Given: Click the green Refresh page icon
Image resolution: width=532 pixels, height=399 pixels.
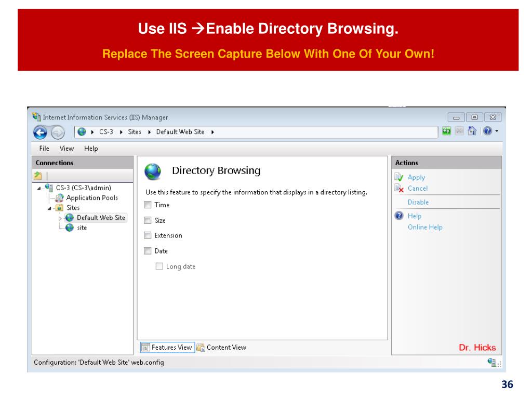Looking at the screenshot, I should pyautogui.click(x=446, y=131).
